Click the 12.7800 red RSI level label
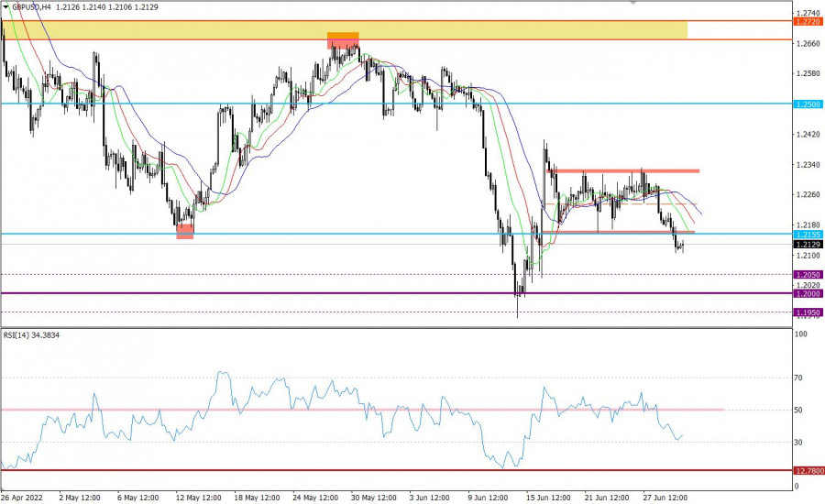The image size is (825, 504). (x=808, y=470)
